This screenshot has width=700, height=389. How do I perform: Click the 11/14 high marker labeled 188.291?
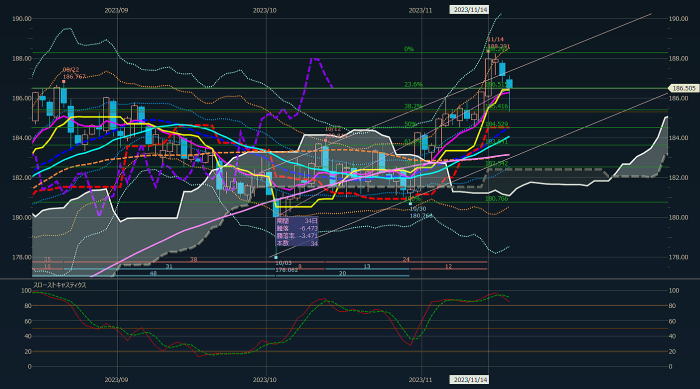[498, 43]
